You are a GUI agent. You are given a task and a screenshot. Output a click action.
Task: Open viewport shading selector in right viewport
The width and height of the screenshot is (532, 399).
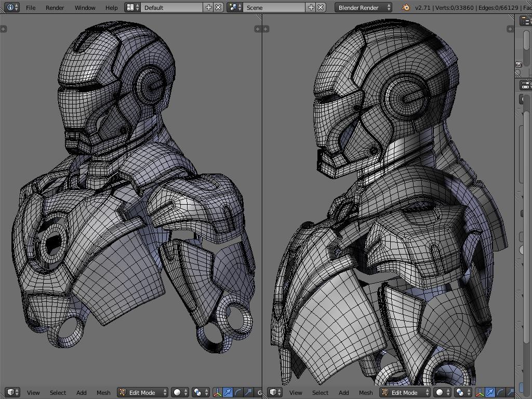(443, 392)
